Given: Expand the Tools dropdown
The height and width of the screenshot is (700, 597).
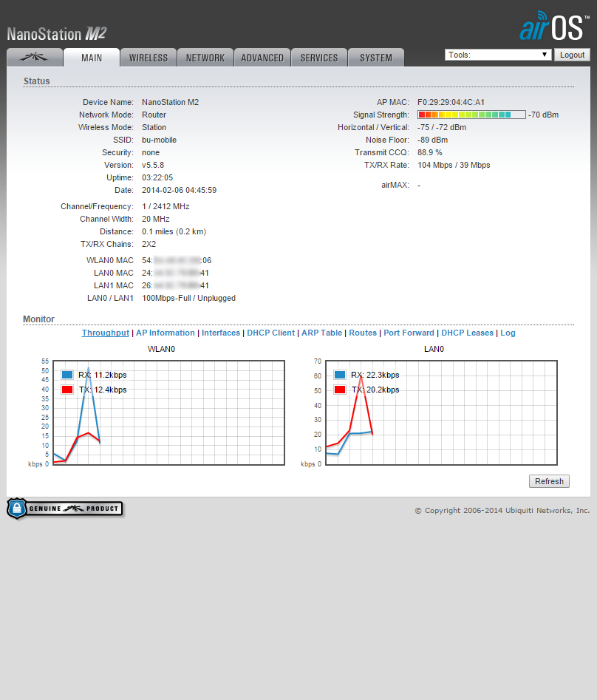Looking at the screenshot, I should (498, 55).
